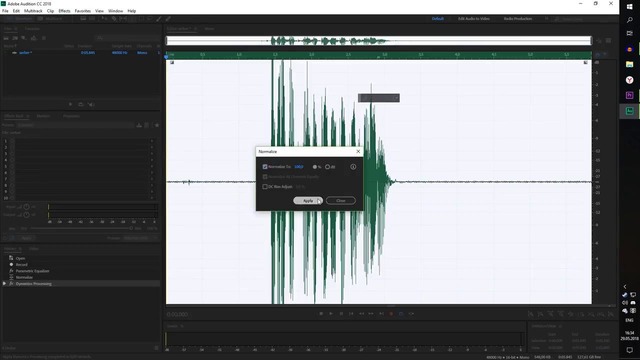Click the Close Selected Files trash icon
The height and width of the screenshot is (360, 640).
pyautogui.click(x=44, y=38)
